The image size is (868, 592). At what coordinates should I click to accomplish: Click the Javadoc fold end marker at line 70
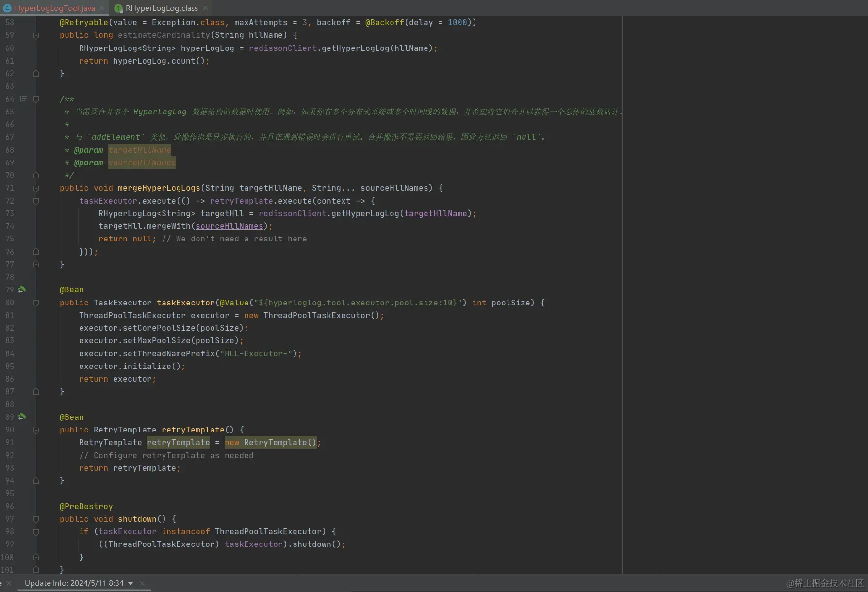(x=36, y=175)
